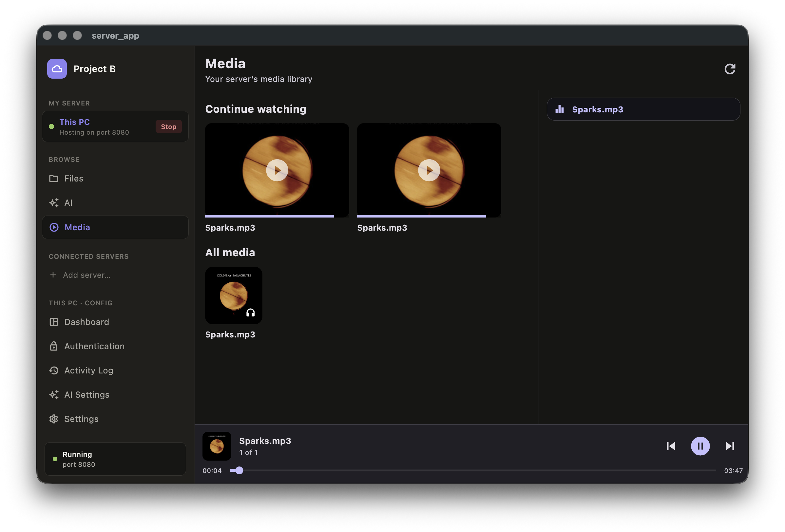Screen dimensions: 785x532
Task: Open Sparks.mp3 thumbnail under All media
Action: click(x=233, y=295)
